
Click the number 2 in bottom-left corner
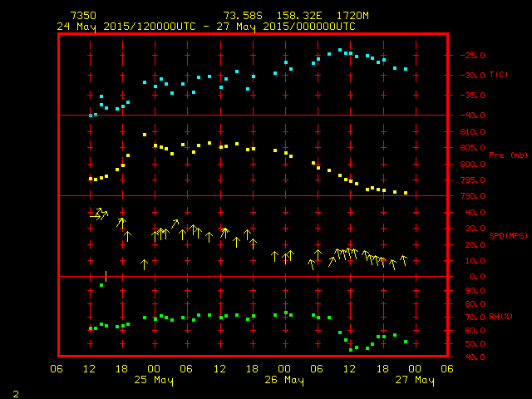15,392
